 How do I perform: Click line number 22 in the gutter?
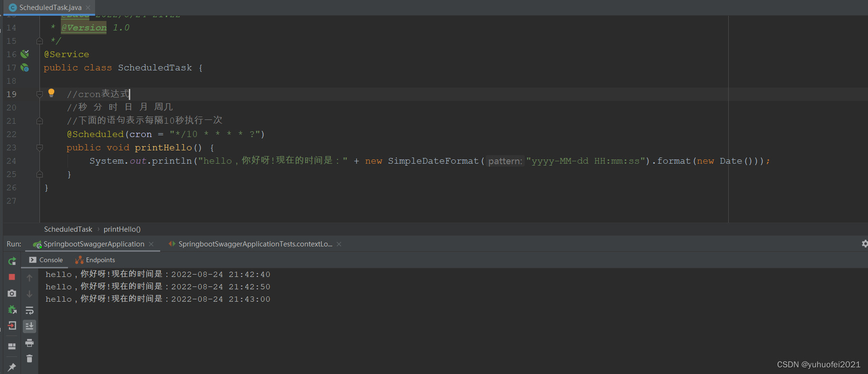(x=11, y=134)
